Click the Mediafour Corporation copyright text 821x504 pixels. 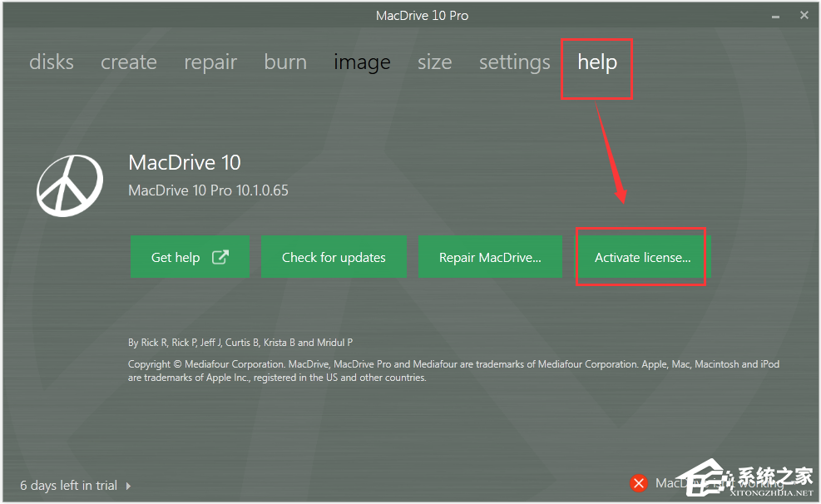(x=453, y=371)
